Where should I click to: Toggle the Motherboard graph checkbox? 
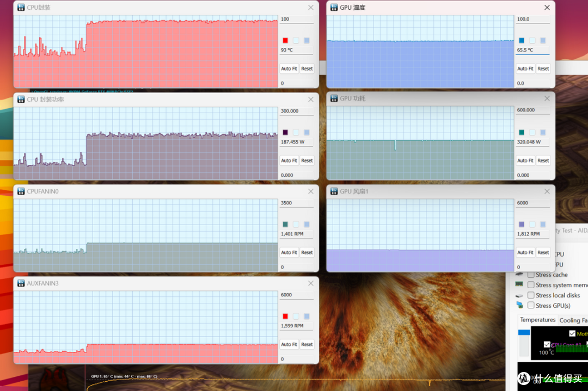point(572,333)
